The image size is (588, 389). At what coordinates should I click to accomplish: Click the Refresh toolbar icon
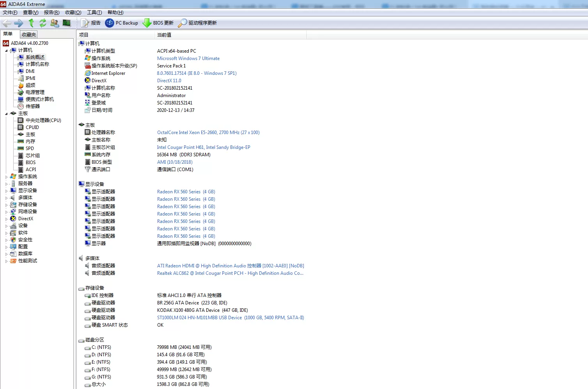(x=43, y=23)
